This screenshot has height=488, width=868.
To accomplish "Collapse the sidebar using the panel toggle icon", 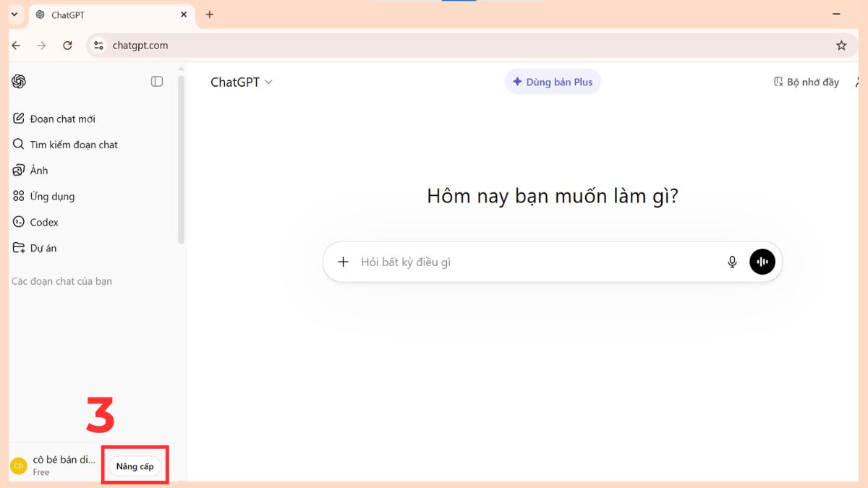I will pyautogui.click(x=156, y=81).
